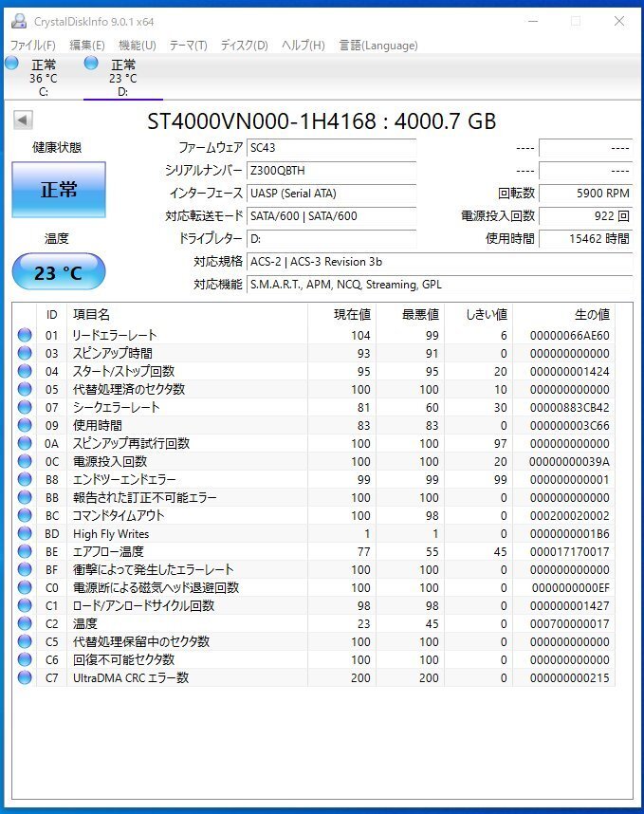
Task: Click the しきい値 column header
Action: point(478,315)
